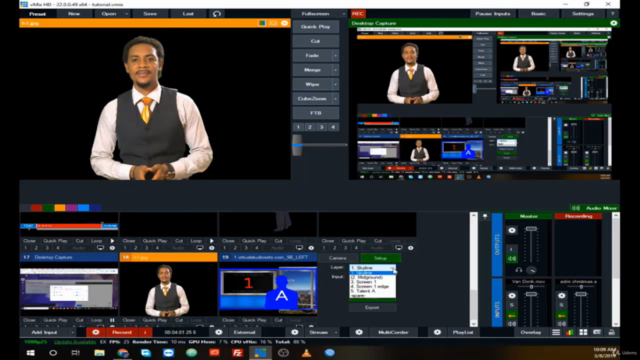Screen dimensions: 640x360
Task: Toggle Loop on the Desktop Capture input
Action: coord(96,320)
